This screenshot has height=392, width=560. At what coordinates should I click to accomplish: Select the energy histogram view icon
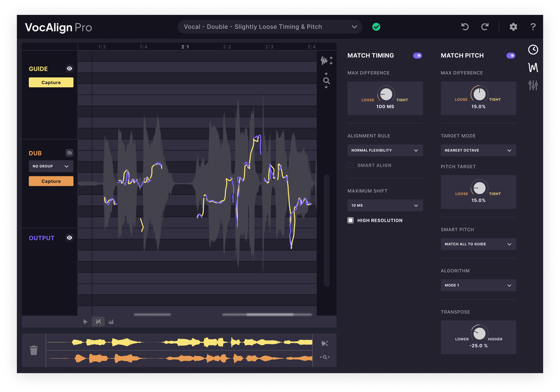(x=111, y=321)
